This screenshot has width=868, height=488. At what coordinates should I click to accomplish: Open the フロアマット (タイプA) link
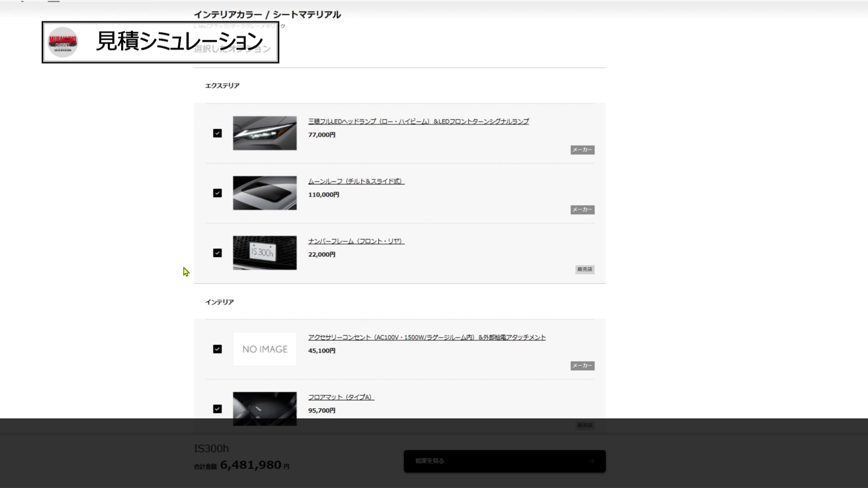[x=341, y=397]
